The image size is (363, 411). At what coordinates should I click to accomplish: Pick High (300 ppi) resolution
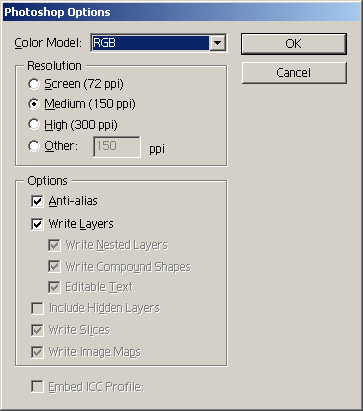(34, 125)
